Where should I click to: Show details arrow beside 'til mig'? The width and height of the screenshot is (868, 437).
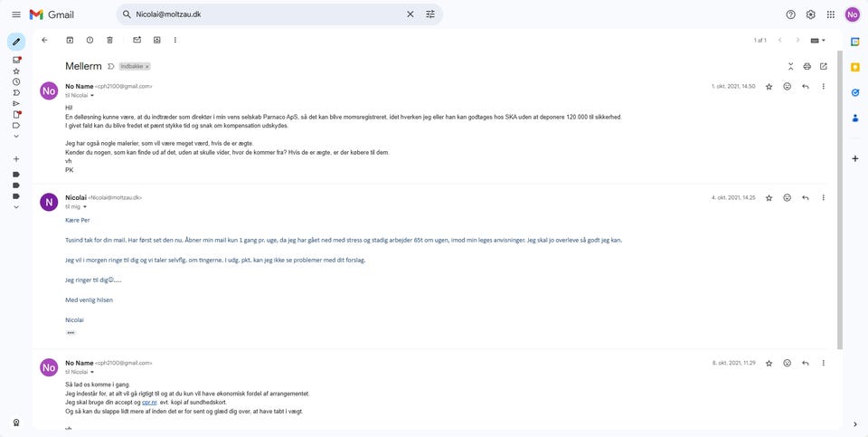[x=85, y=206]
